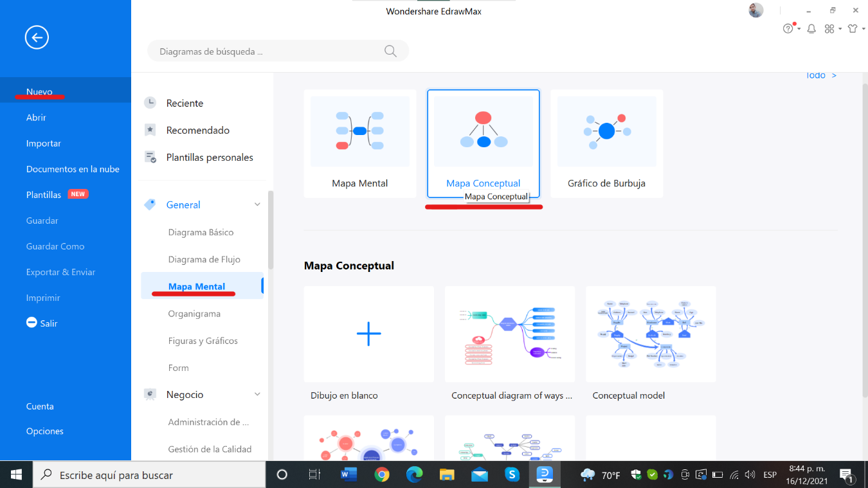Image resolution: width=868 pixels, height=488 pixels.
Task: Open Conceptual diagram of ways template
Action: click(x=510, y=334)
